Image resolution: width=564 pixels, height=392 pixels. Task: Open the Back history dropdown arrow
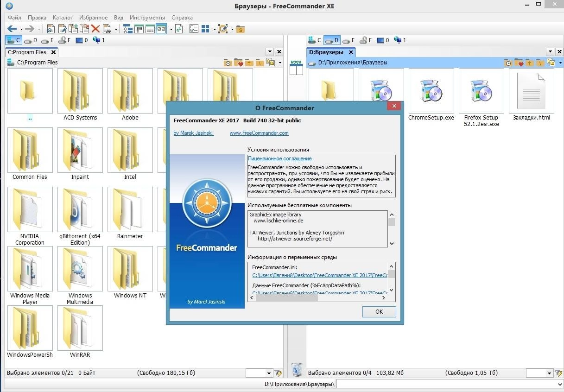(21, 29)
